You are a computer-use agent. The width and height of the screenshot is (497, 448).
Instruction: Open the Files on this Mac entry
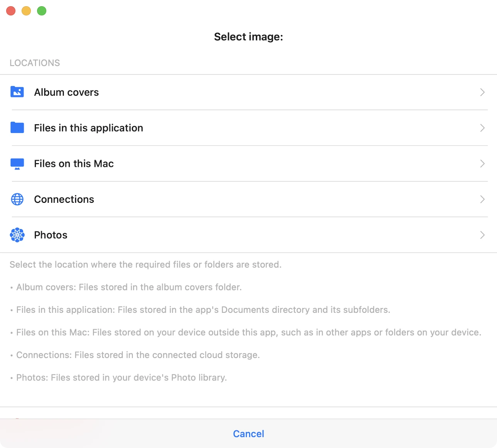(x=74, y=164)
